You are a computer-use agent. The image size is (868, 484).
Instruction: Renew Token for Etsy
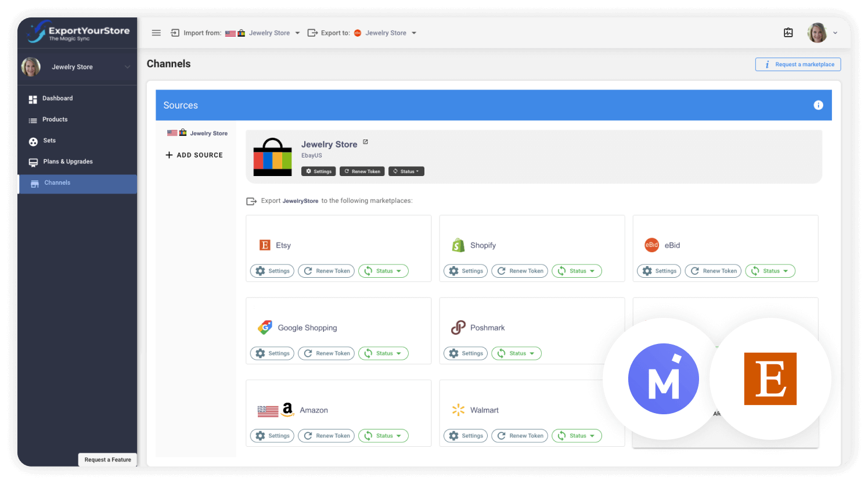coord(326,271)
